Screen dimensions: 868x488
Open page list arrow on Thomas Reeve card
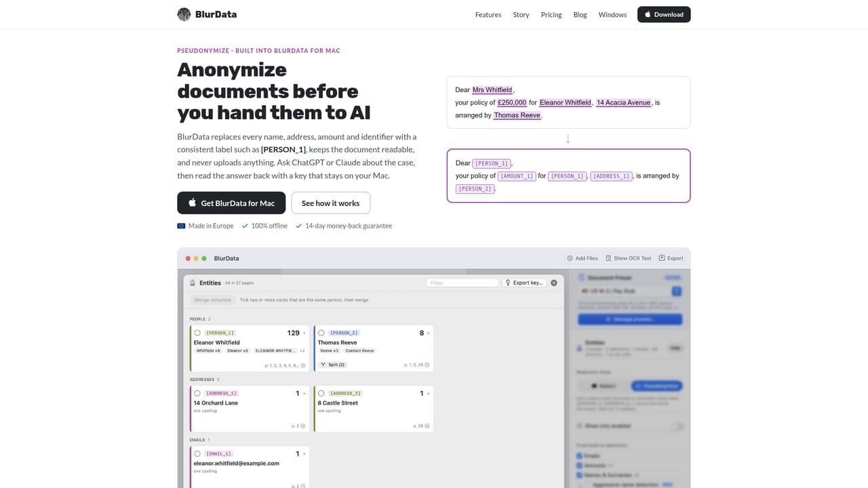click(427, 365)
